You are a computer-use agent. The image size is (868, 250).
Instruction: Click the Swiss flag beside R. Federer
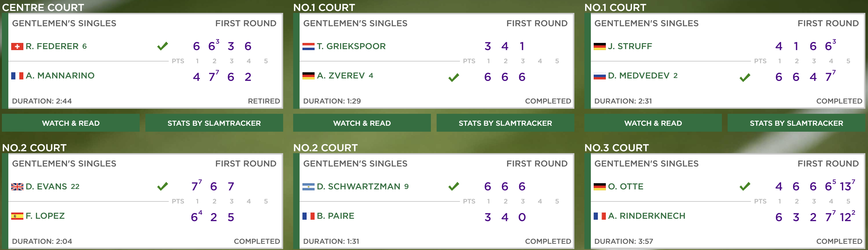click(17, 47)
